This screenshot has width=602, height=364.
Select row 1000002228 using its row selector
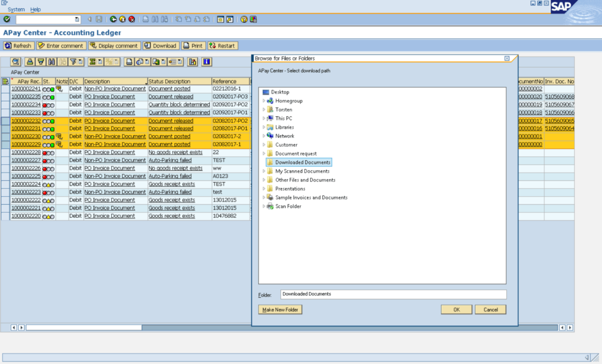click(5, 153)
